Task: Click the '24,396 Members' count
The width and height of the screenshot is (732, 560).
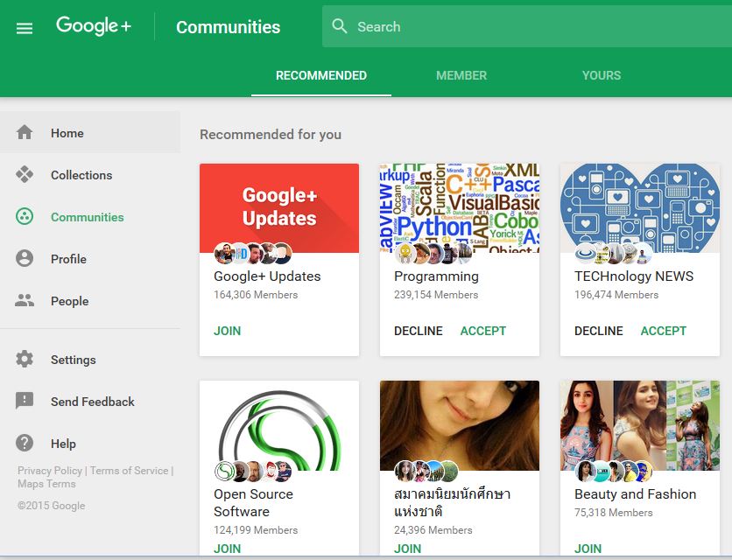Action: (433, 530)
